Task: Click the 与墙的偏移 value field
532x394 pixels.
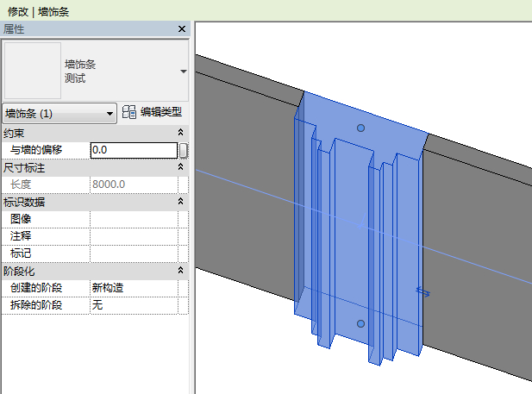Action: point(134,150)
